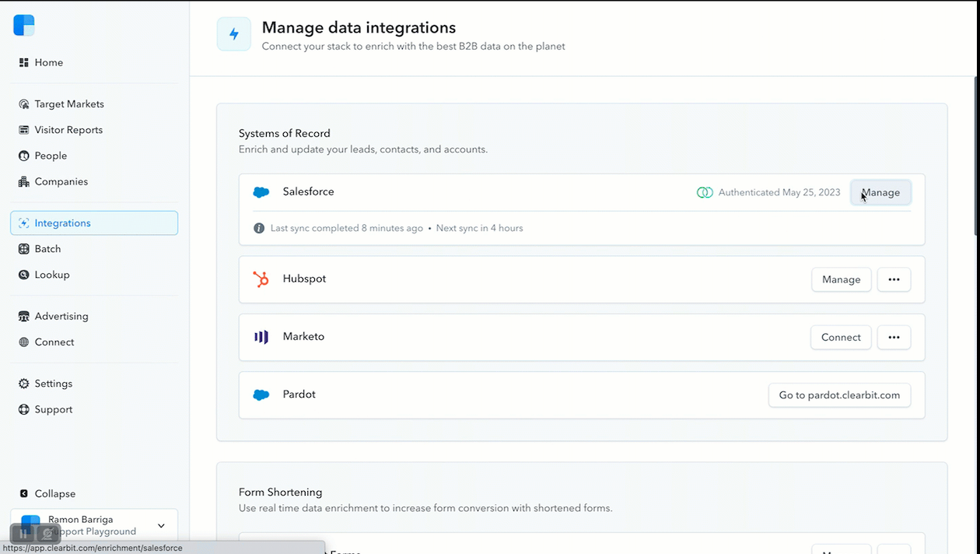Click the Salesforce last sync info icon
The image size is (980, 554).
259,229
